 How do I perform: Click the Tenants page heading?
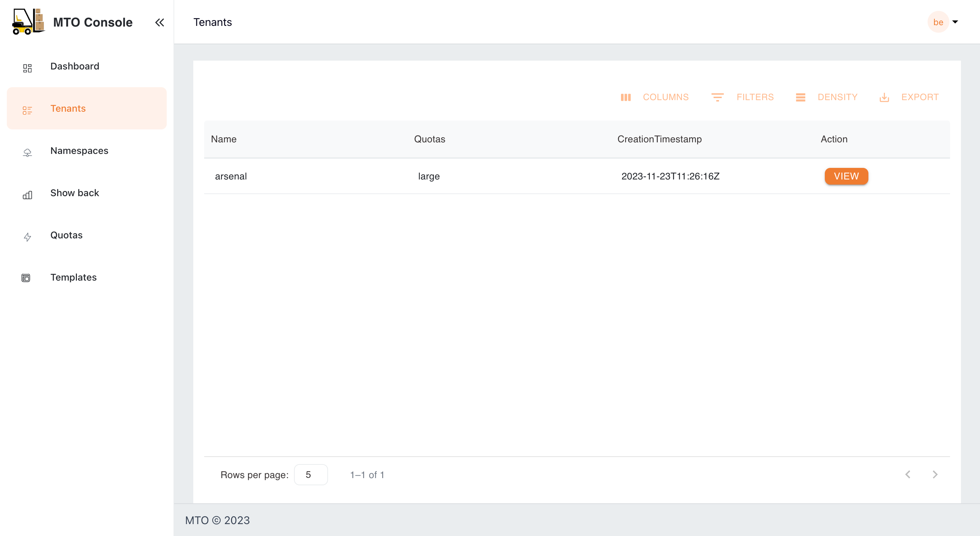tap(213, 22)
